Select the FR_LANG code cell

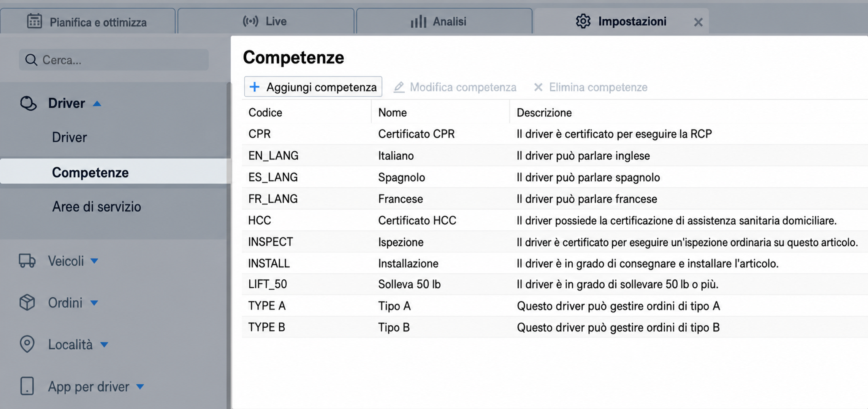(x=273, y=199)
